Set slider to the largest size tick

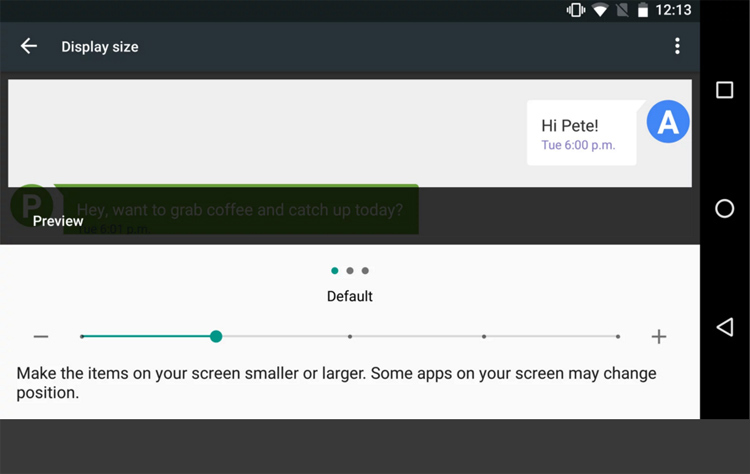pyautogui.click(x=618, y=337)
